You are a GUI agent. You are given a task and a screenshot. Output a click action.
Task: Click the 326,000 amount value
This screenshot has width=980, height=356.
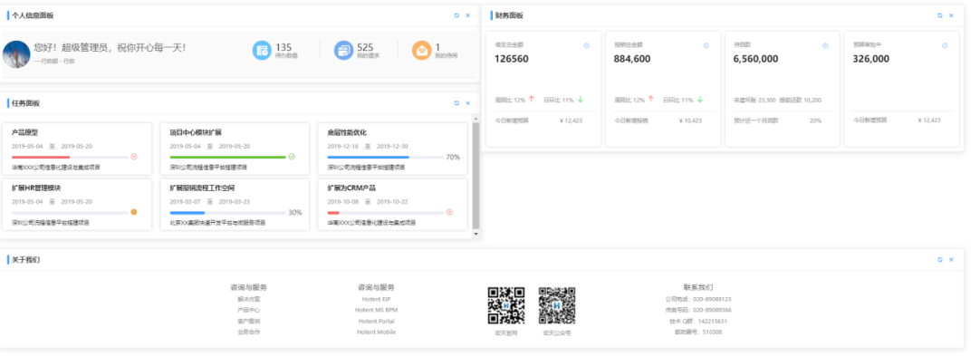(x=870, y=59)
